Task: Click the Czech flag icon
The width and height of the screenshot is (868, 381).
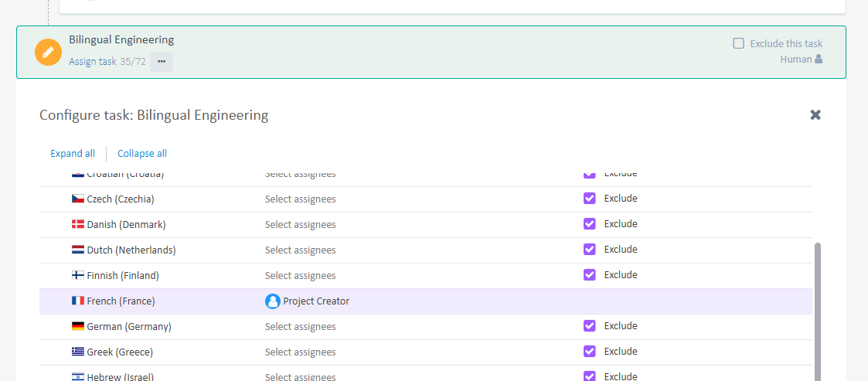Action: pyautogui.click(x=78, y=199)
